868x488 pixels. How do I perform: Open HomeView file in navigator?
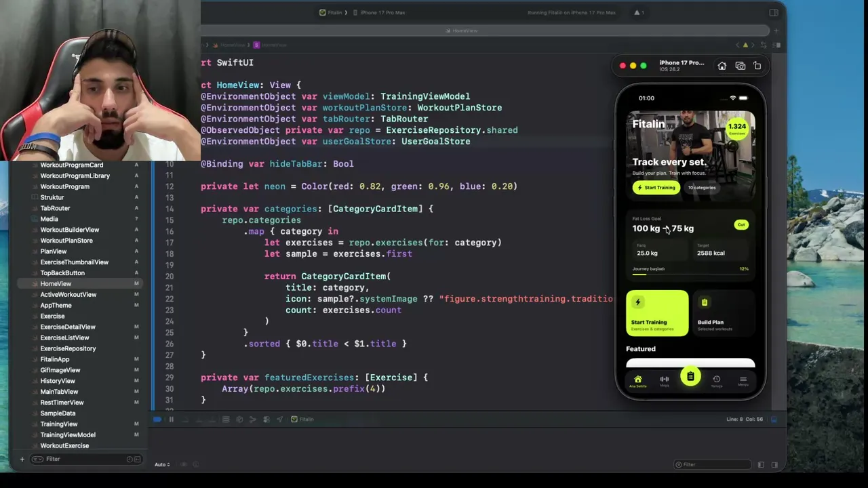(x=56, y=284)
